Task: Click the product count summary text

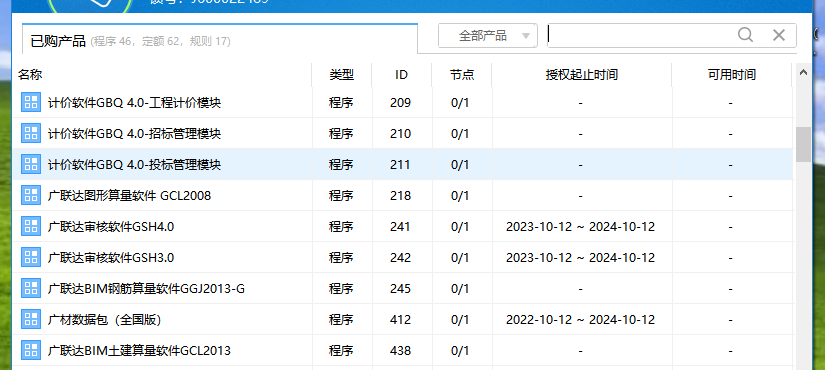Action: pos(160,41)
